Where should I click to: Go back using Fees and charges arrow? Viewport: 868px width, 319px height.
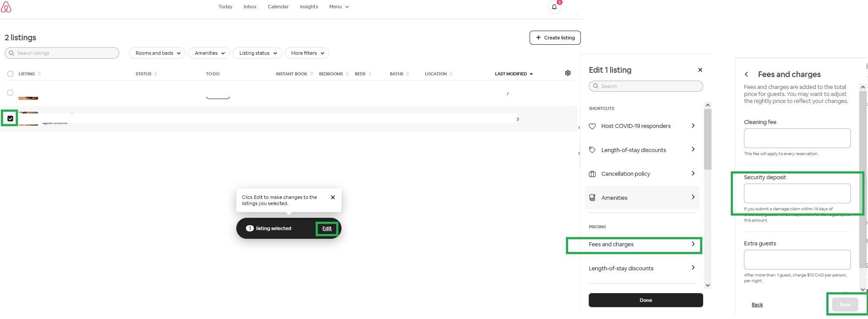click(x=746, y=74)
